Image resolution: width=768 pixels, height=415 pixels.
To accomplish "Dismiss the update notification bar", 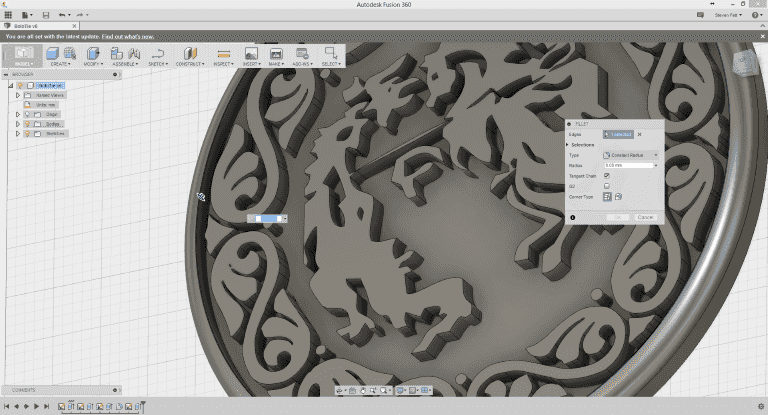I will (x=763, y=36).
